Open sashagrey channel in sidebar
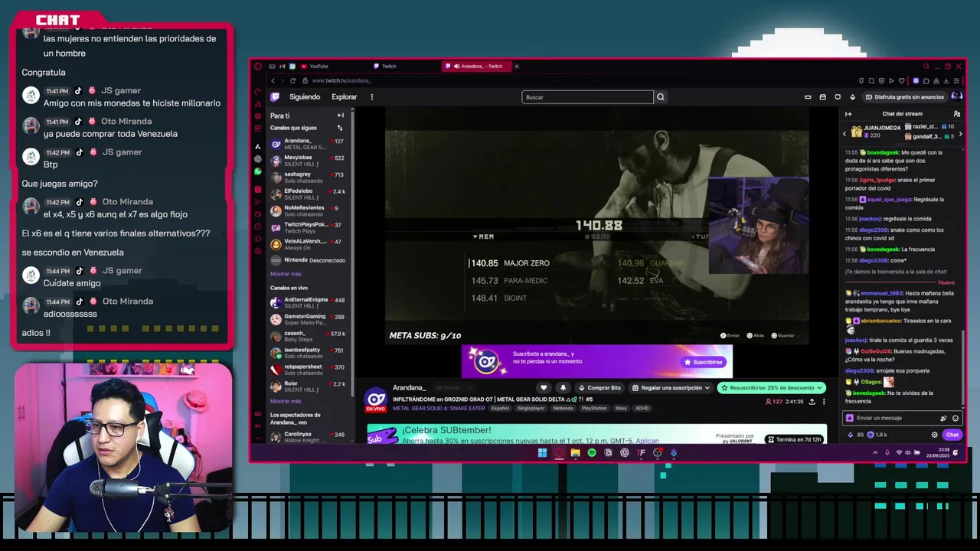 (309, 178)
